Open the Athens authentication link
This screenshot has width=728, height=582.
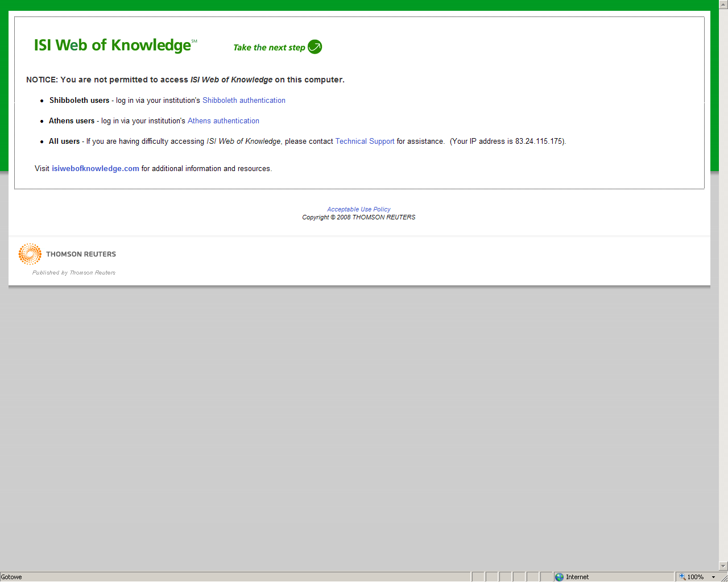(x=224, y=121)
